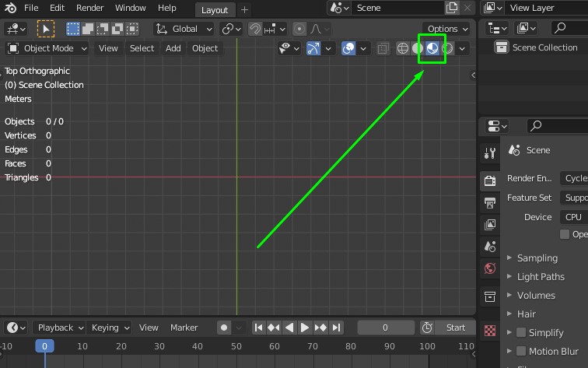This screenshot has height=368, width=588.
Task: Open object visibility eye dropdown
Action: [289, 48]
